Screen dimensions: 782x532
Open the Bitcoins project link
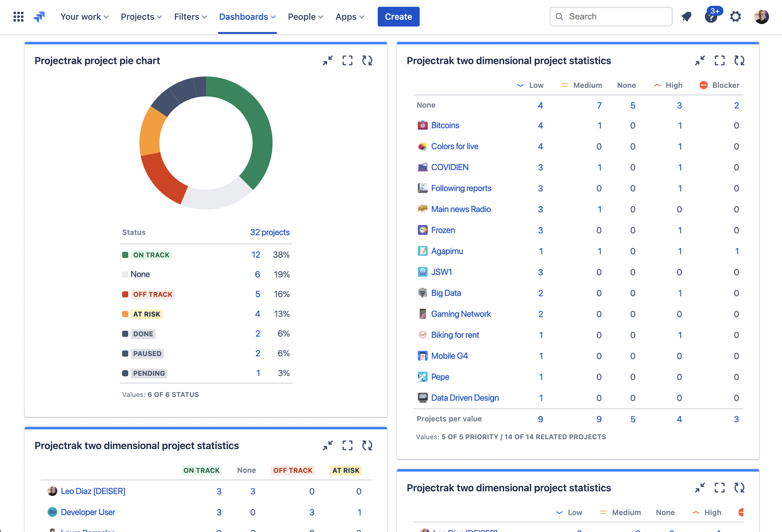coord(445,125)
